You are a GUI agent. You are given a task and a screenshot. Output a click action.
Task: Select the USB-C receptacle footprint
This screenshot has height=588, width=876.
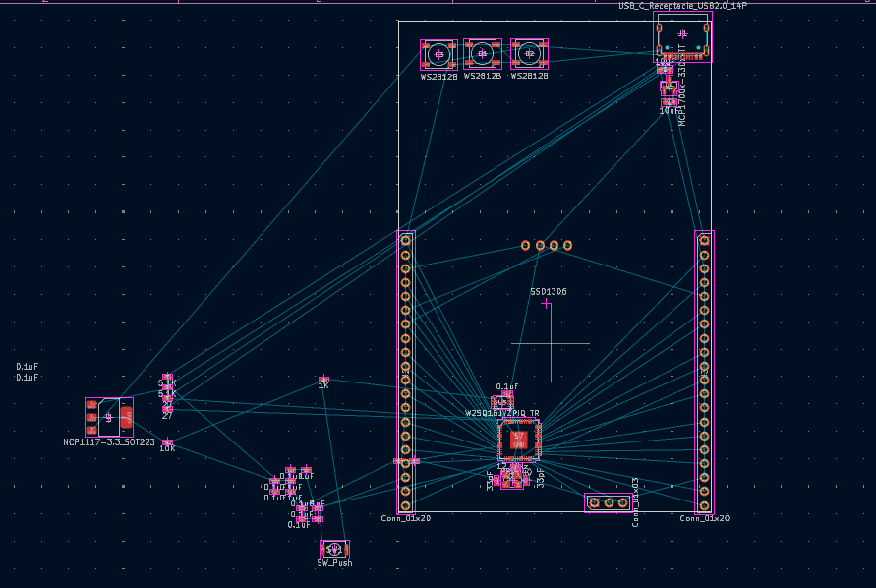(x=682, y=37)
